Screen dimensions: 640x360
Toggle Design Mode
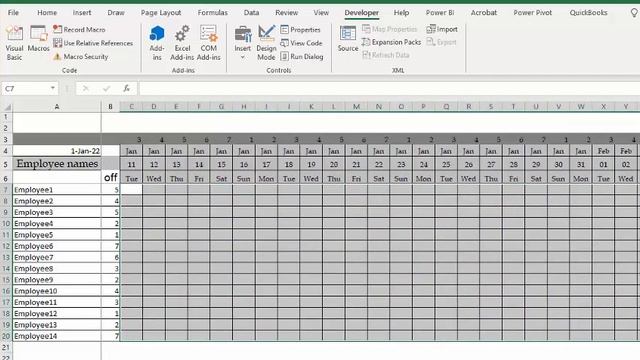(x=266, y=43)
